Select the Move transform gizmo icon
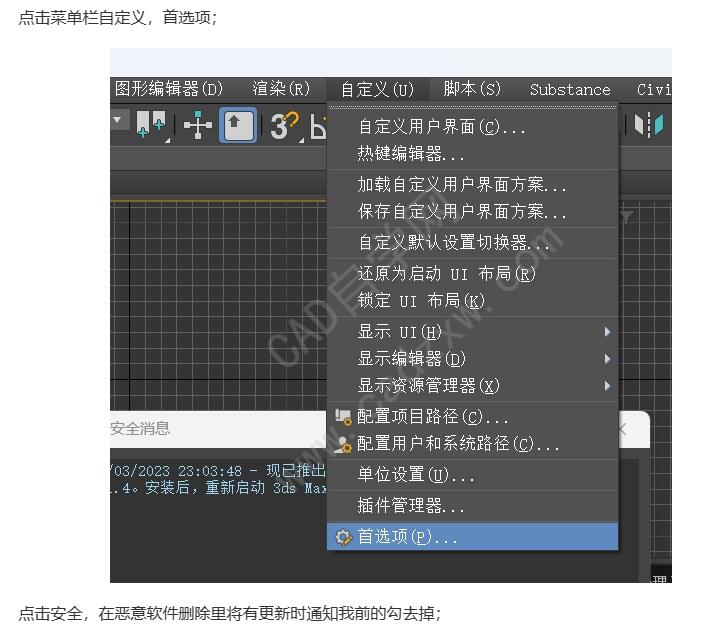This screenshot has height=632, width=727. [x=198, y=126]
